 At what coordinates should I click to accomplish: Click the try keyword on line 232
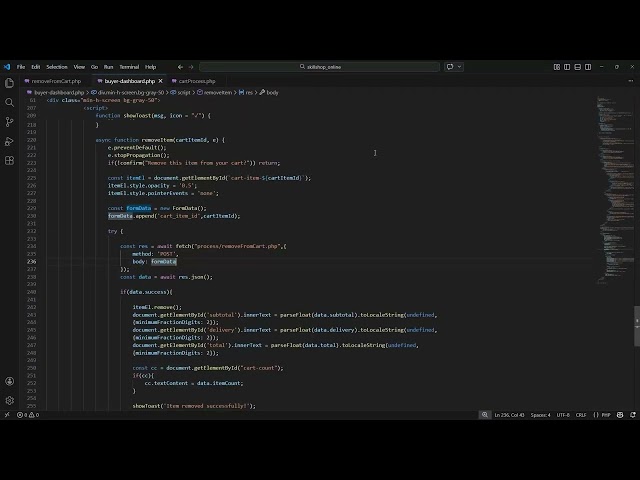[x=113, y=231]
